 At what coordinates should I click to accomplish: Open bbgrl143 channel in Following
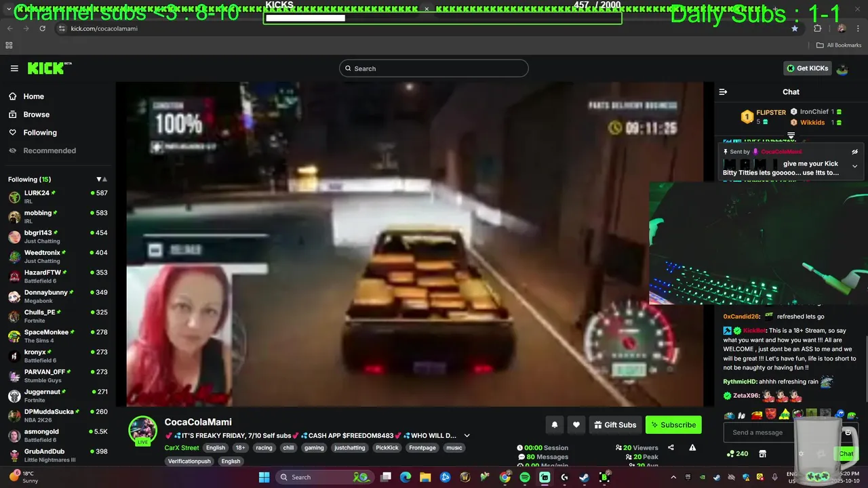pyautogui.click(x=58, y=237)
